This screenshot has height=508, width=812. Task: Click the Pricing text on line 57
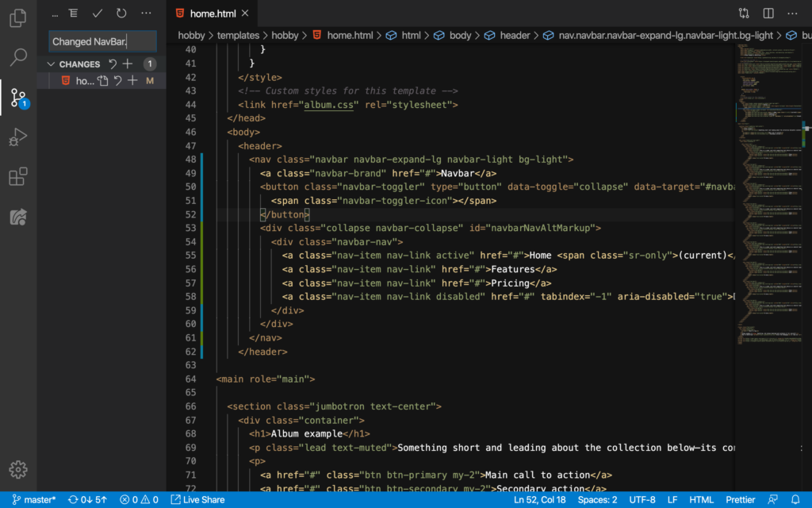click(x=510, y=283)
